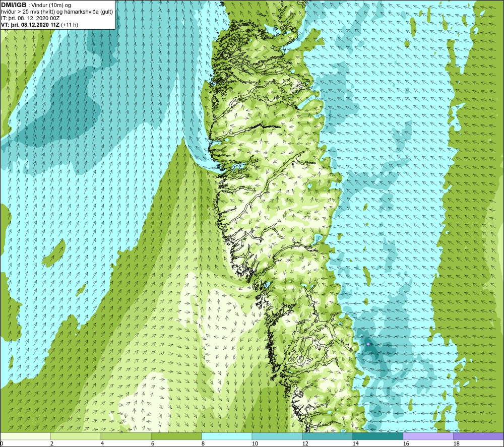Click the 6–8 m/s dark green swatch
The height and width of the screenshot is (447, 504).
pos(176,436)
